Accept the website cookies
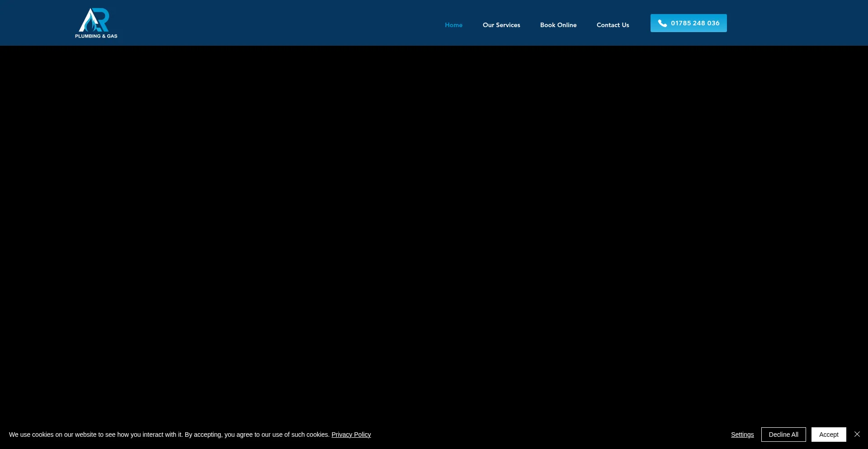 828,435
